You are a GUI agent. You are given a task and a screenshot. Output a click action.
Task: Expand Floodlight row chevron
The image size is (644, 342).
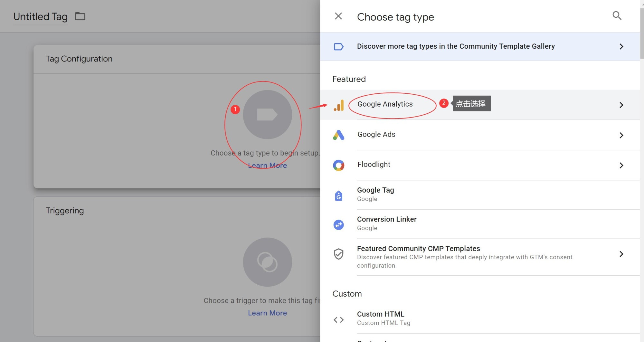[621, 165]
